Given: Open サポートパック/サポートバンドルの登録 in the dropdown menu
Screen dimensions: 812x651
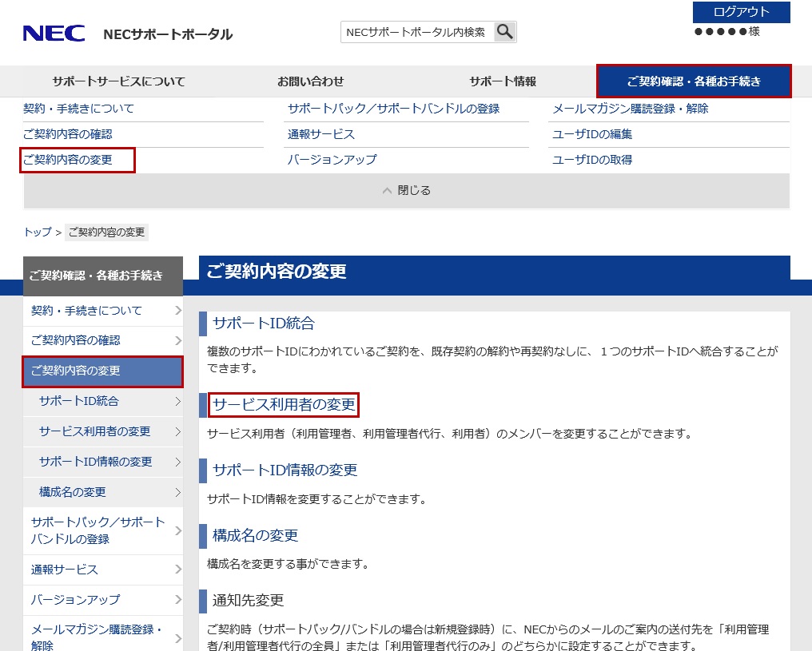Looking at the screenshot, I should [x=393, y=109].
